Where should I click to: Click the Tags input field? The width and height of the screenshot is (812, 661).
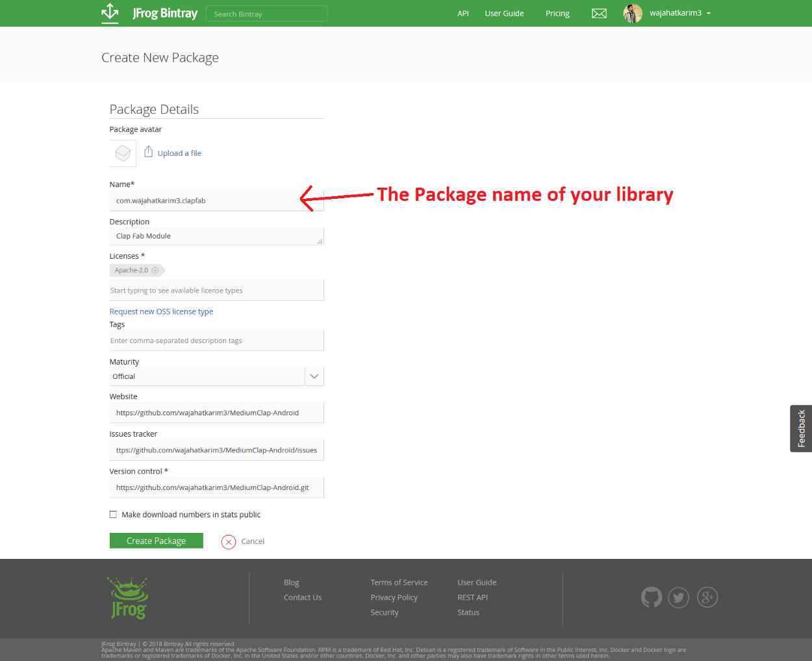pos(216,341)
